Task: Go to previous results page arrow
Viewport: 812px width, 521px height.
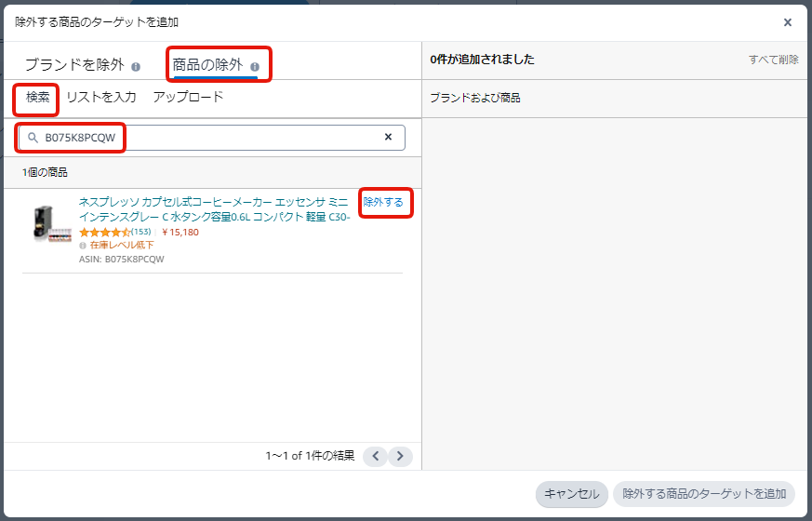Action: pyautogui.click(x=375, y=456)
